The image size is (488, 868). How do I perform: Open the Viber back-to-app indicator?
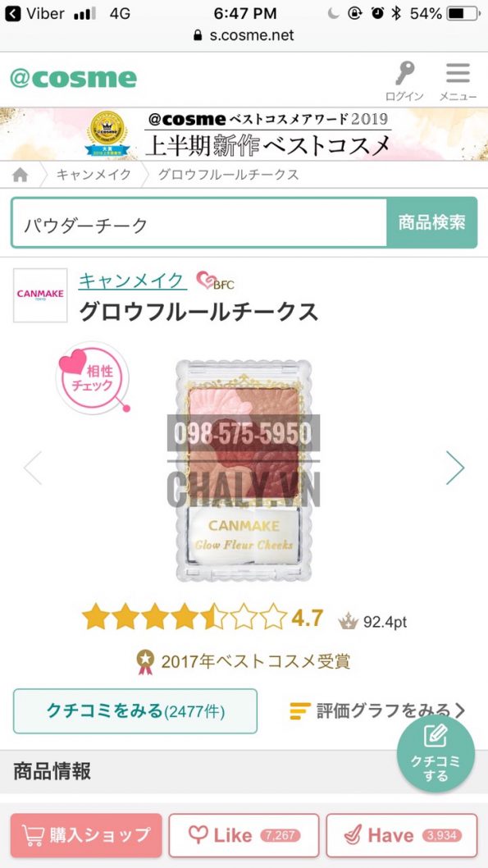point(34,13)
